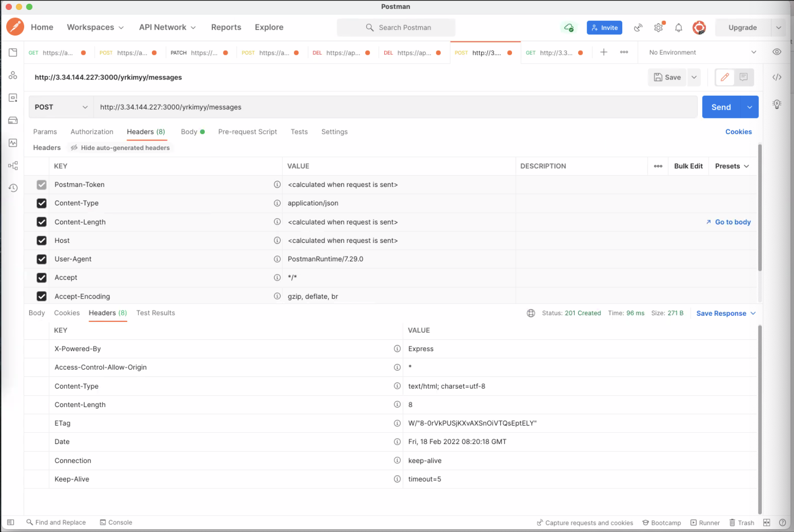Screen dimensions: 794x532
Task: Hide auto-generated headers toggle
Action: pos(120,148)
